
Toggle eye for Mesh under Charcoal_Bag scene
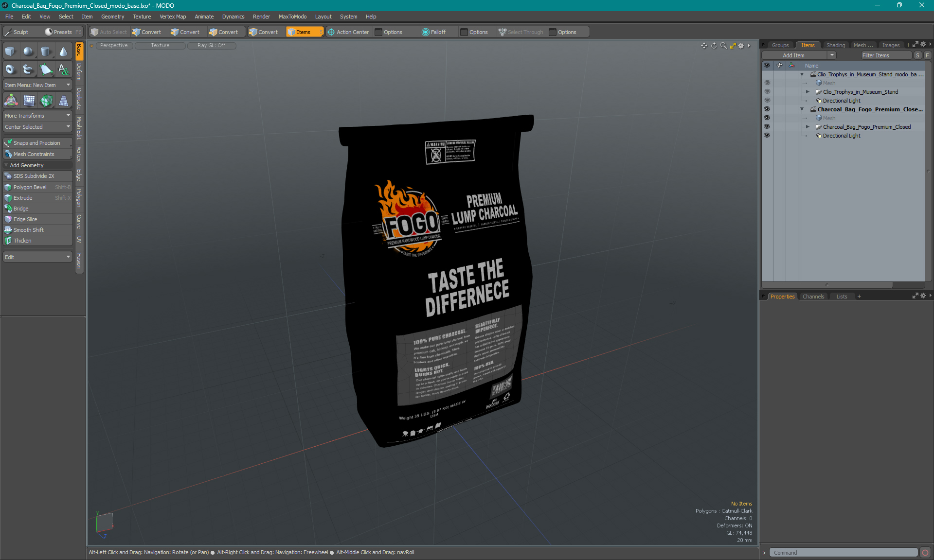pyautogui.click(x=767, y=118)
